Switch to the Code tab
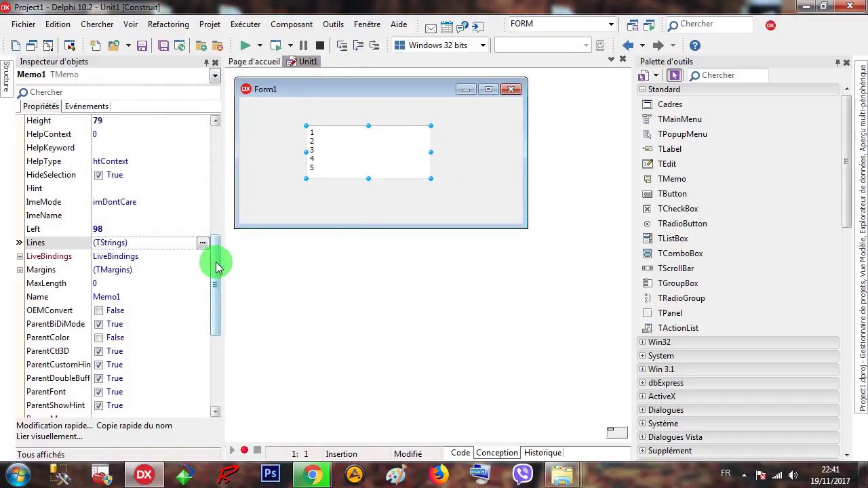The height and width of the screenshot is (488, 868). coord(460,453)
